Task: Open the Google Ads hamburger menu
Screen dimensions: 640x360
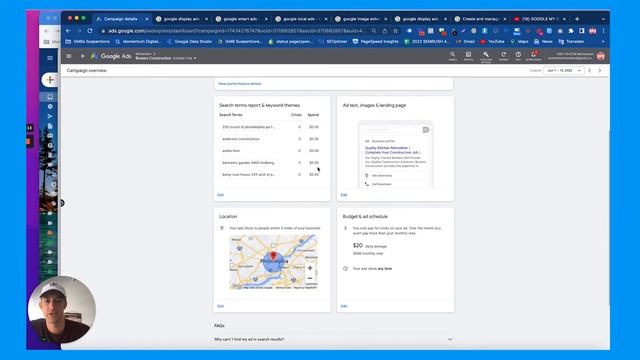Action: pyautogui.click(x=69, y=56)
